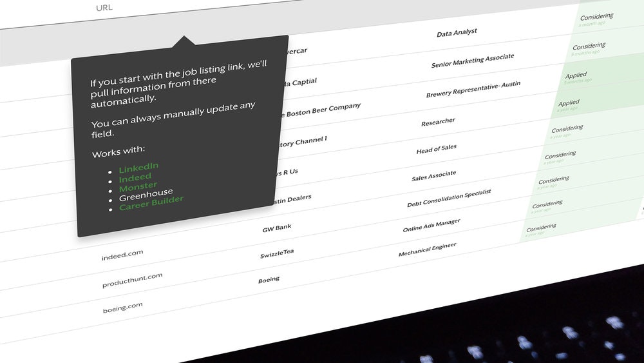Click the URL column header
This screenshot has height=363, width=644.
[104, 7]
